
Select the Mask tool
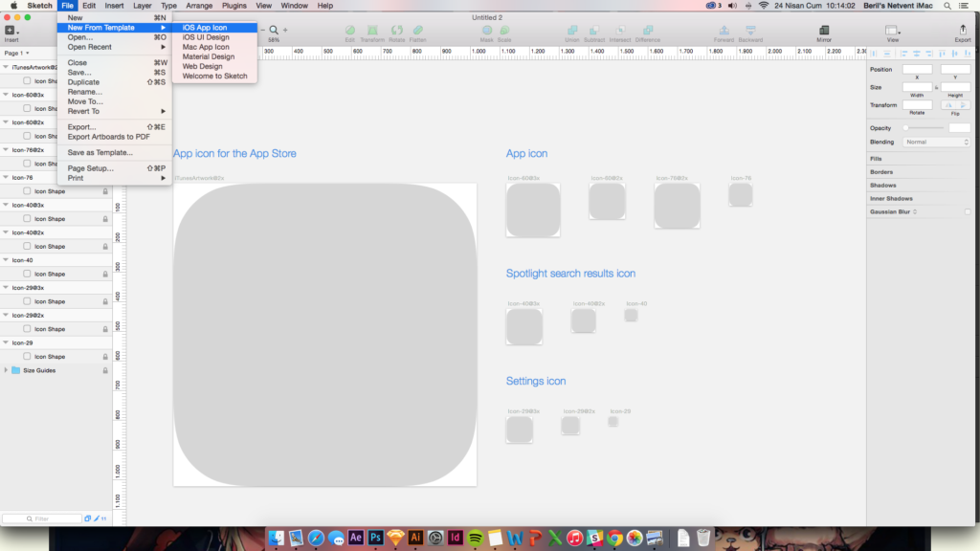(486, 30)
